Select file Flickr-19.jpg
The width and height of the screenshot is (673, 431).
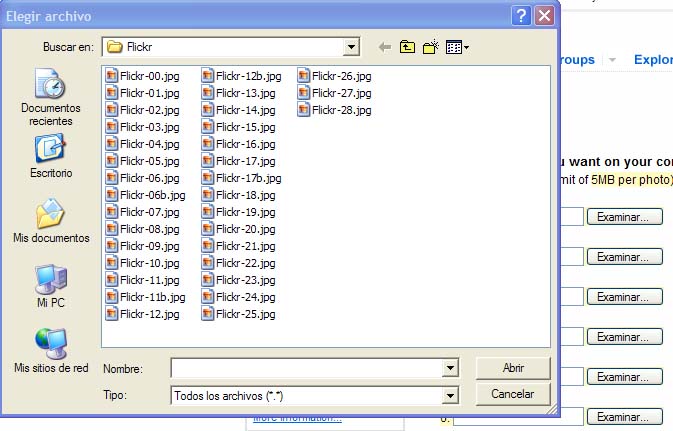(x=239, y=212)
